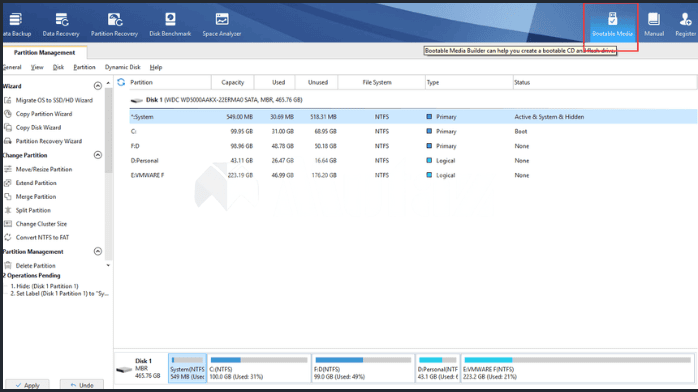Sort by the Capacity column
Screen dimensions: 698x392
tap(232, 82)
